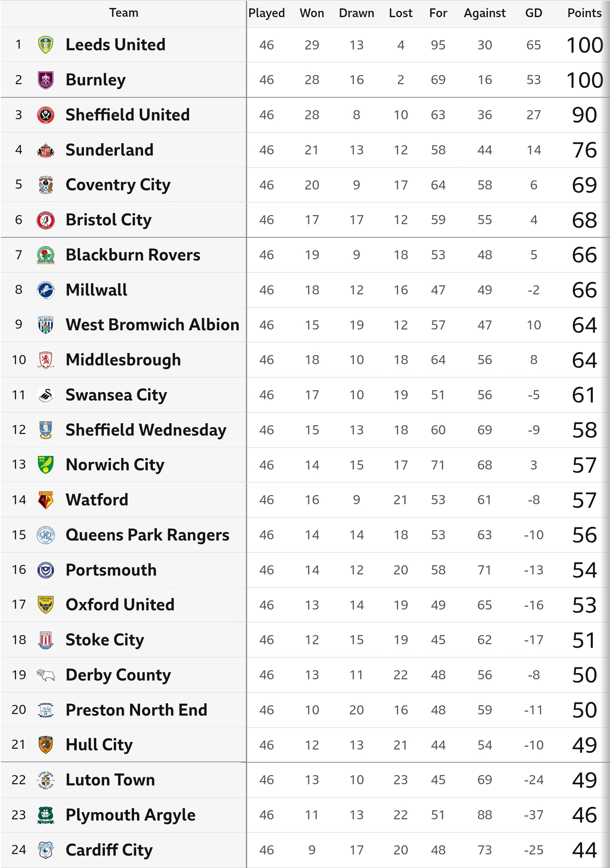This screenshot has height=868, width=610.
Task: Click the Team column header
Action: coord(124,13)
